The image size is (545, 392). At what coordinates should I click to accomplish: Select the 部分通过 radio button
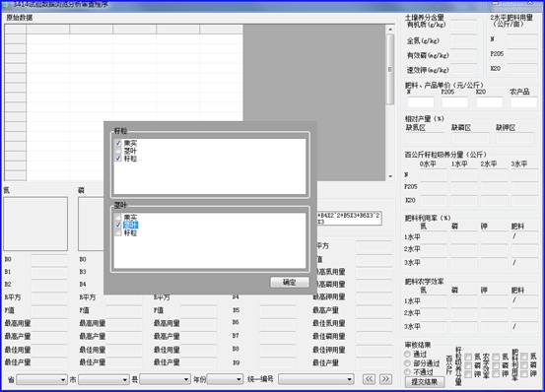(x=407, y=363)
